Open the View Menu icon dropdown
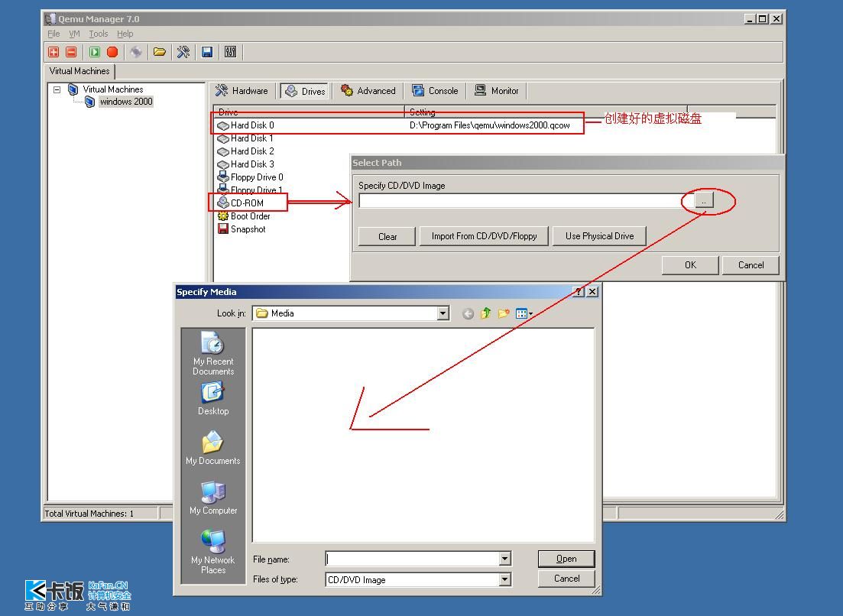The height and width of the screenshot is (616, 843). pos(524,313)
